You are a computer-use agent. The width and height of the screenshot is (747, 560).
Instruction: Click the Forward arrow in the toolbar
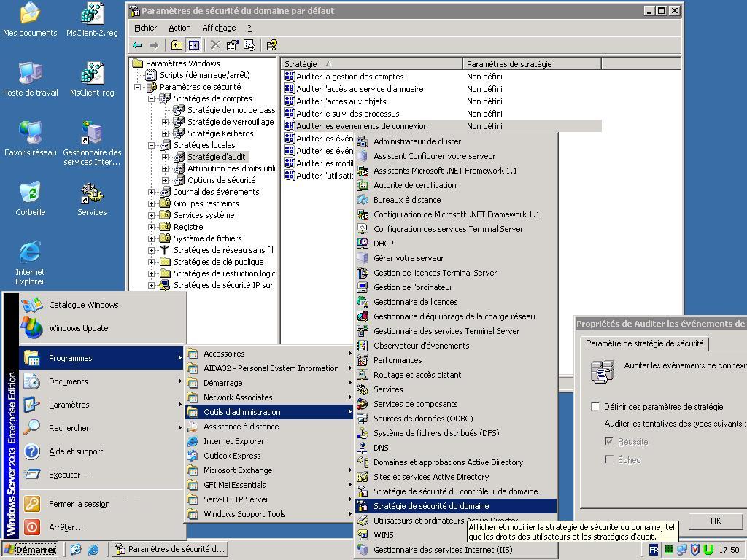[x=153, y=45]
